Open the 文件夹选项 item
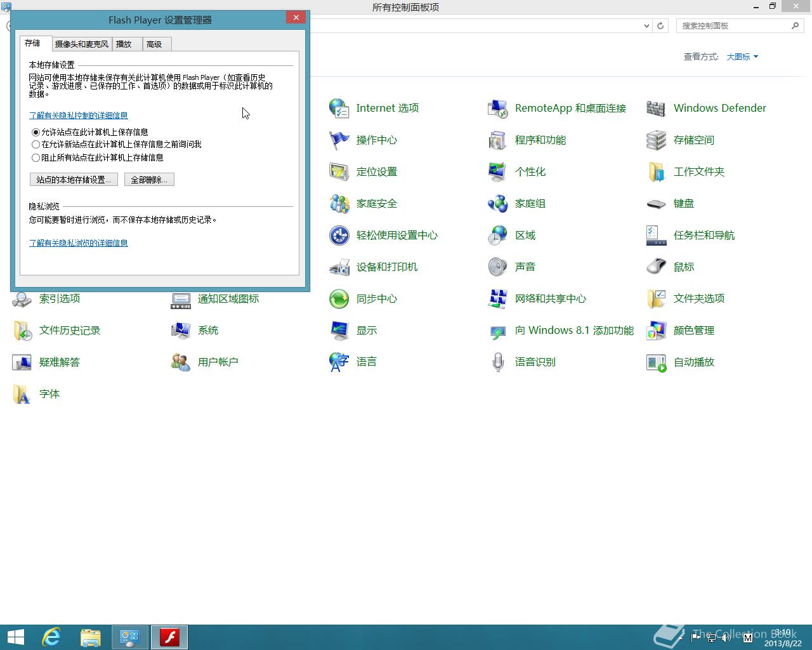812x650 pixels. pos(686,298)
